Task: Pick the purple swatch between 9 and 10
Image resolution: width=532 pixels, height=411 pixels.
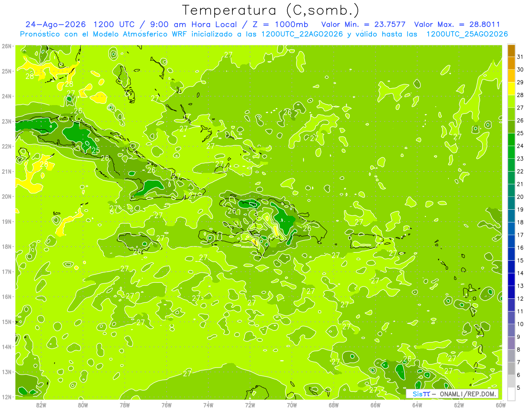Action: [x=511, y=330]
